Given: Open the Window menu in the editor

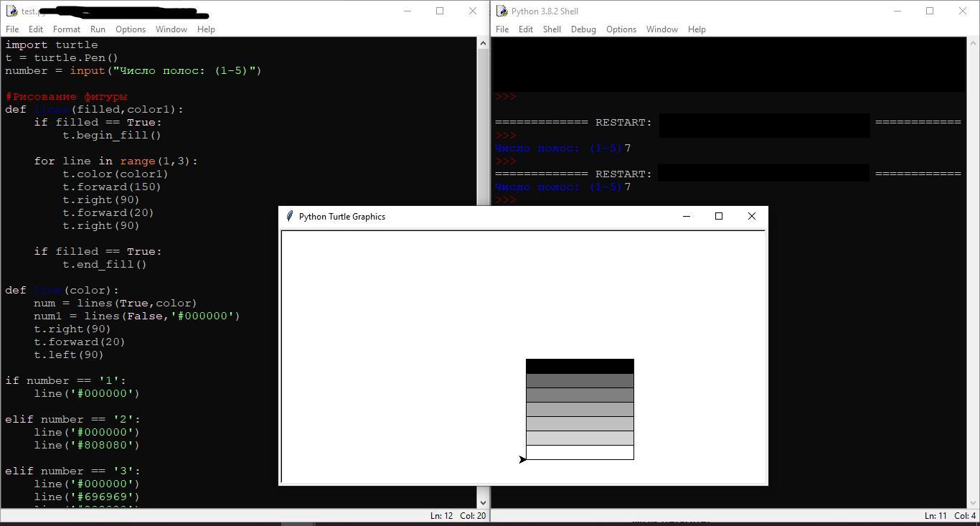Looking at the screenshot, I should tap(171, 29).
